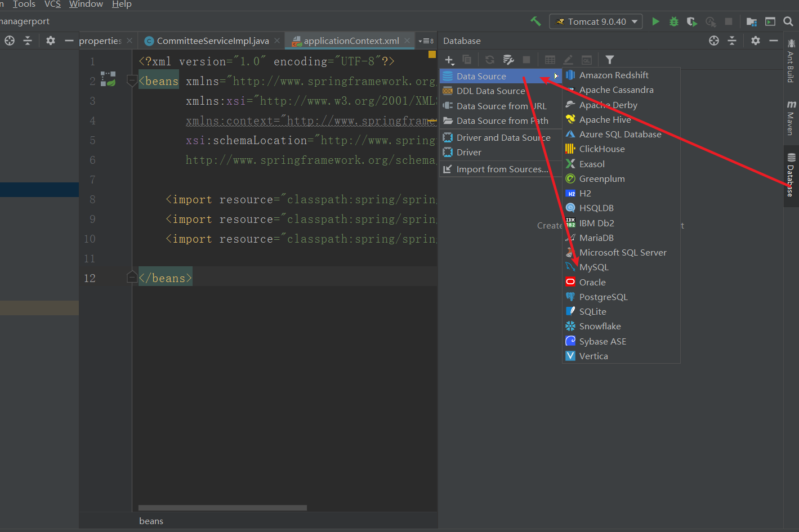Select Microsoft SQL Server data source
The image size is (799, 532).
click(621, 252)
